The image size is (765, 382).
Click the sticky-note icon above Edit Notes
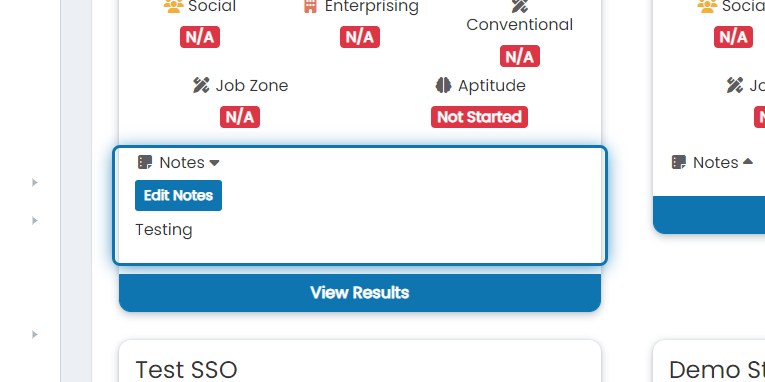(145, 162)
